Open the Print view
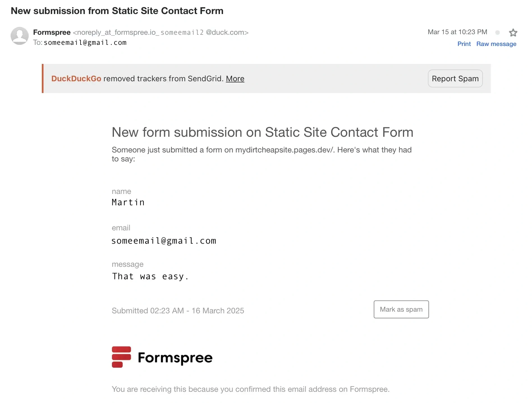This screenshot has width=532, height=403. pyautogui.click(x=464, y=44)
